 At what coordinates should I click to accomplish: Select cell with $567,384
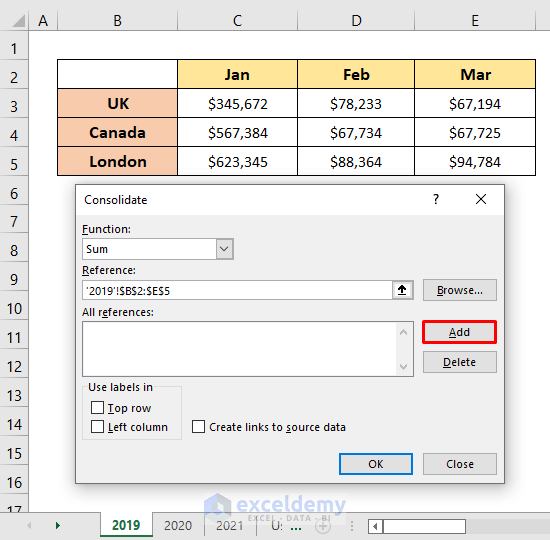pyautogui.click(x=237, y=133)
